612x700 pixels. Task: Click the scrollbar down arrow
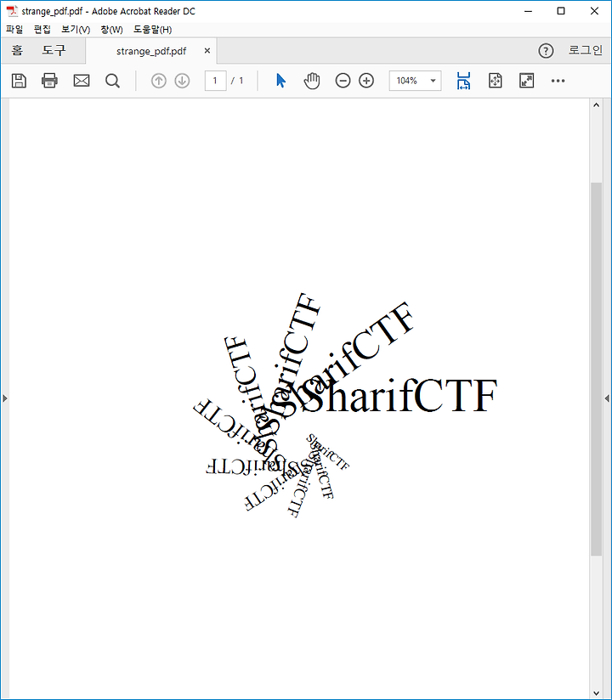click(x=596, y=693)
